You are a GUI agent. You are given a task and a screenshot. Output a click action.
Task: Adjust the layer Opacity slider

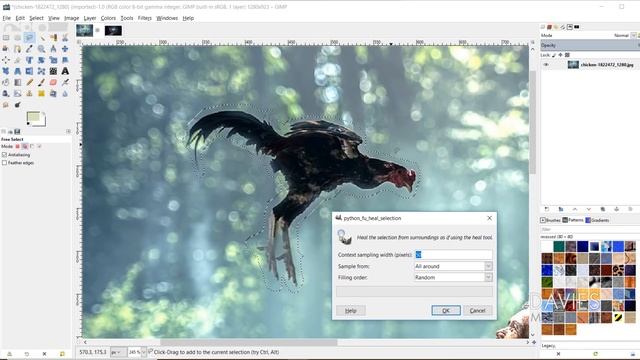(590, 45)
